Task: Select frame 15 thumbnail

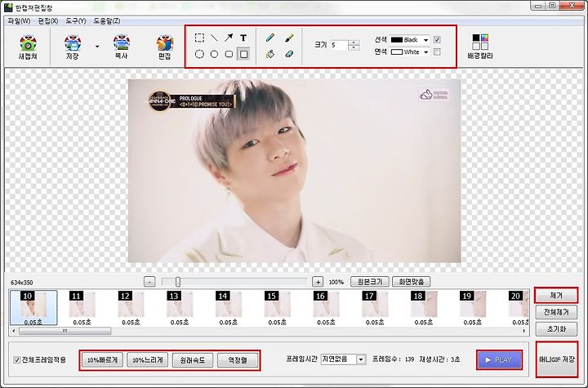Action: (277, 307)
